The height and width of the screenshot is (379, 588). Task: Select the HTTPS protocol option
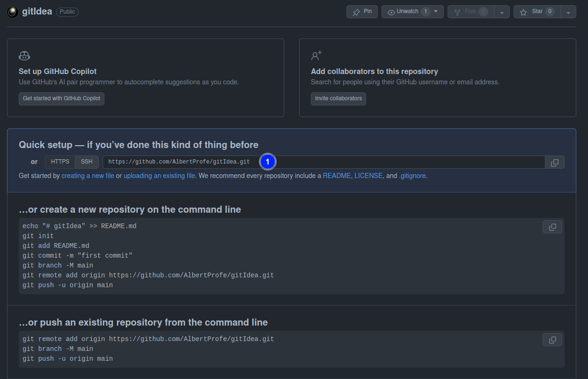point(60,162)
